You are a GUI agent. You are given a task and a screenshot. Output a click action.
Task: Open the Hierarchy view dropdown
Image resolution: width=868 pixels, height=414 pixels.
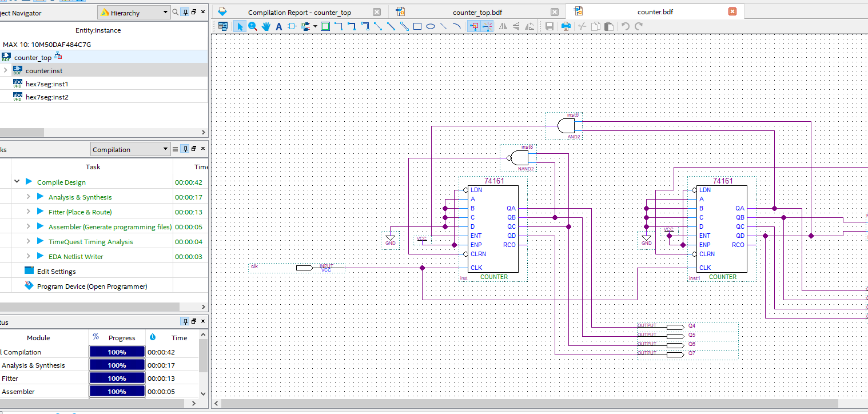pos(134,13)
